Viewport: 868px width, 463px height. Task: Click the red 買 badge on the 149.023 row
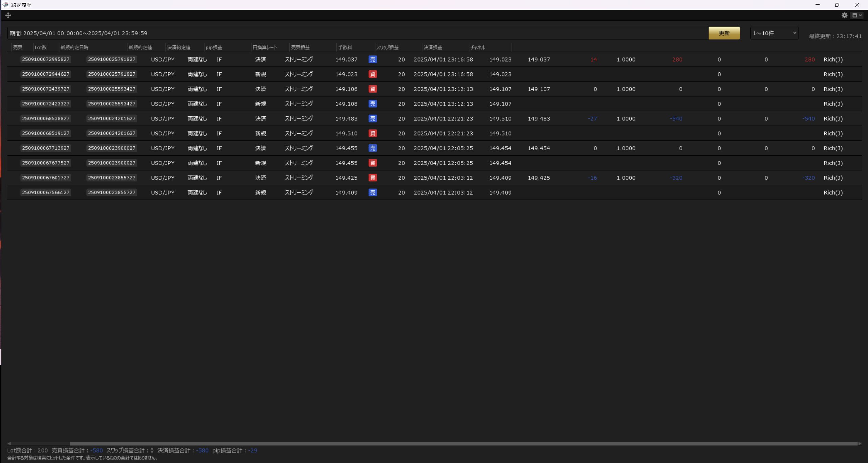click(372, 74)
